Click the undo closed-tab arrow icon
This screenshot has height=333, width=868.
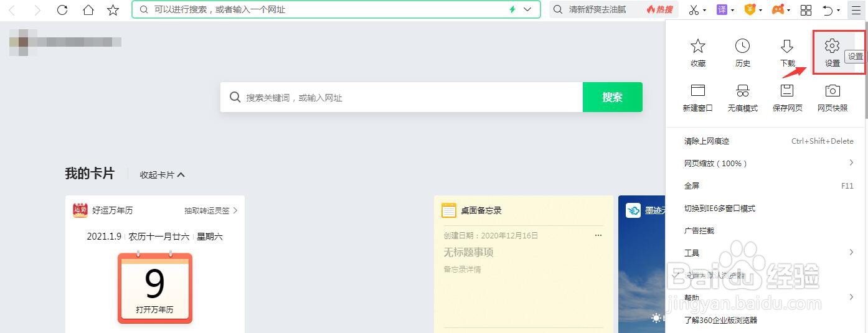[x=828, y=10]
